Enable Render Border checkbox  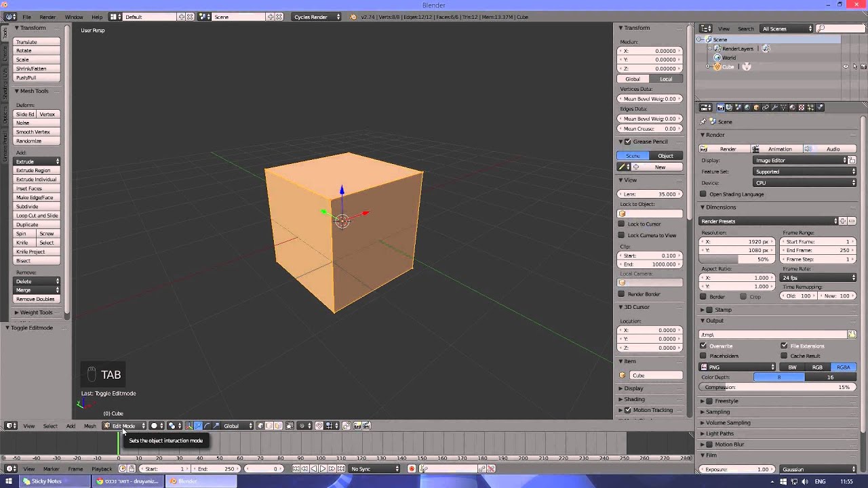[621, 294]
